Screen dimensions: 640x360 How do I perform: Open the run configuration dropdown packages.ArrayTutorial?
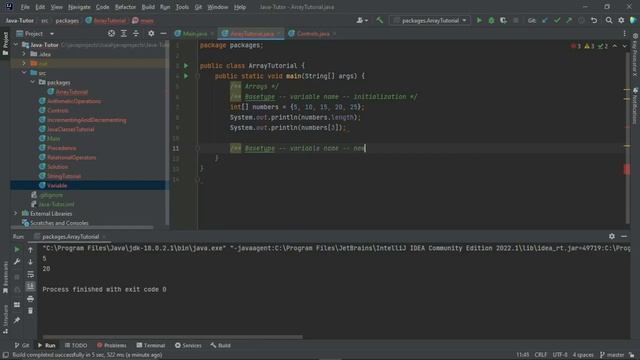click(x=430, y=20)
